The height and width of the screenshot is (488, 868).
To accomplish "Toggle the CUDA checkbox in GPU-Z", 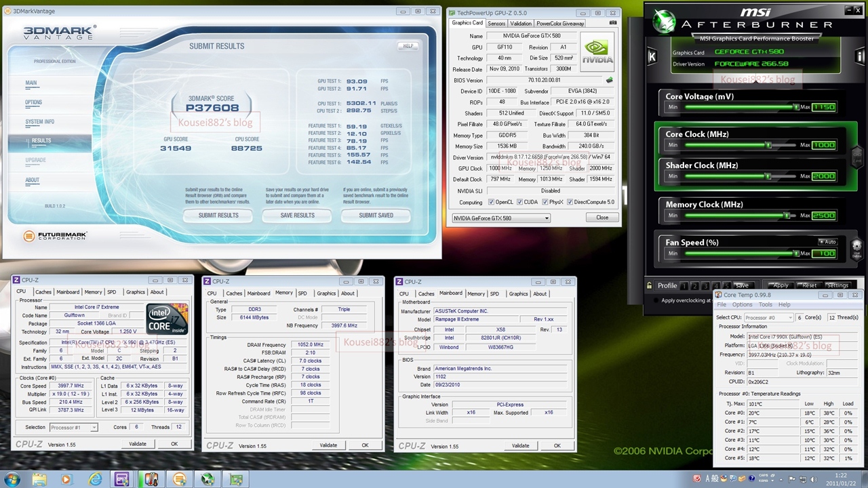I will point(520,202).
